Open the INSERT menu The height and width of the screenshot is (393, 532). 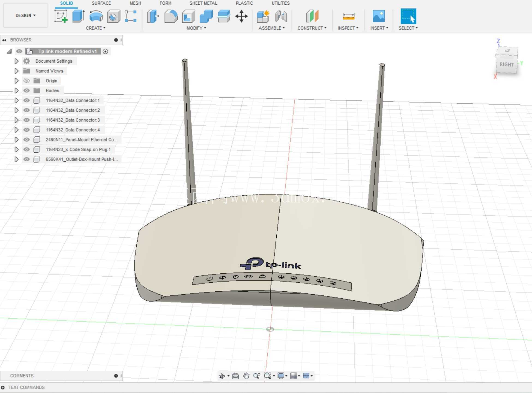point(379,28)
